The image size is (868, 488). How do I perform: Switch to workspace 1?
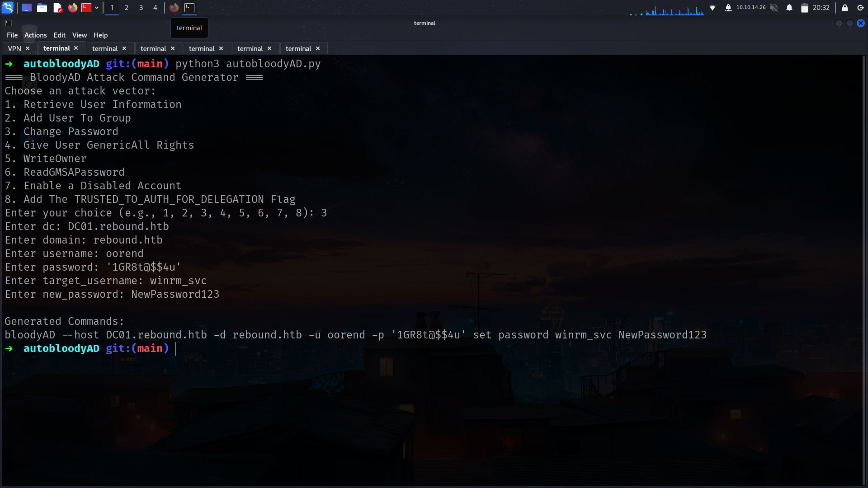[112, 8]
